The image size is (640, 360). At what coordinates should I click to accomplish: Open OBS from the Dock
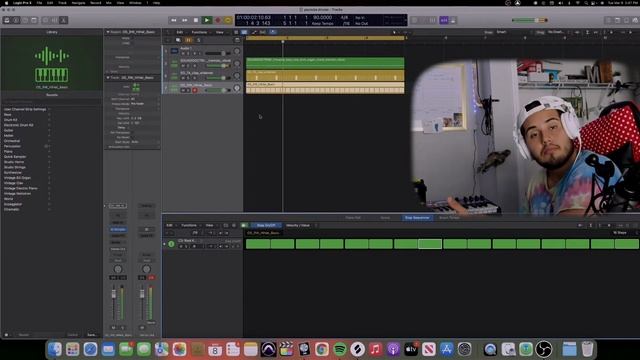(544, 349)
